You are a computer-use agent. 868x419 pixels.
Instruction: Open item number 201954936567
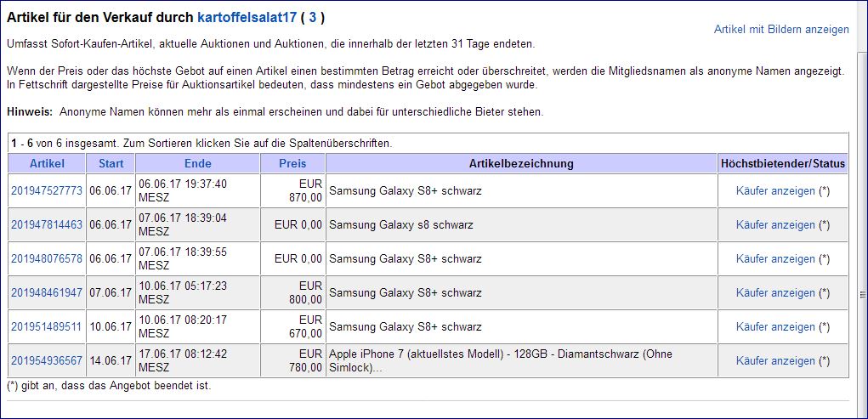pos(47,360)
